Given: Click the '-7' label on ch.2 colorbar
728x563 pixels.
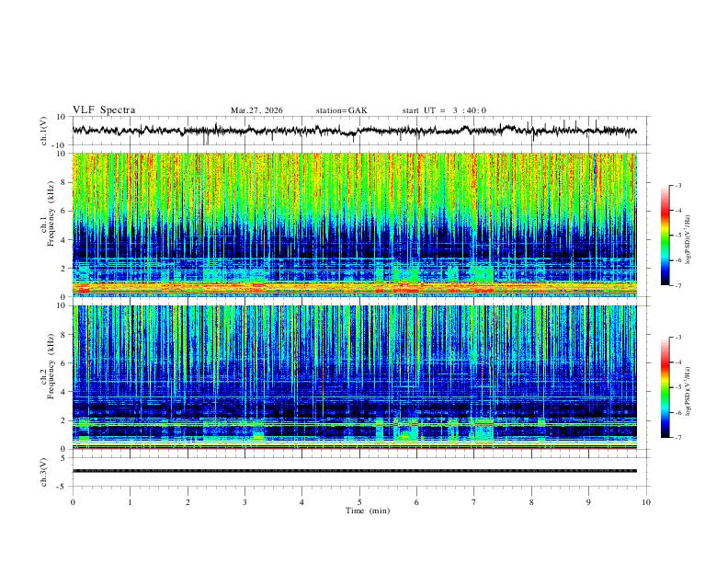Looking at the screenshot, I should click(677, 437).
